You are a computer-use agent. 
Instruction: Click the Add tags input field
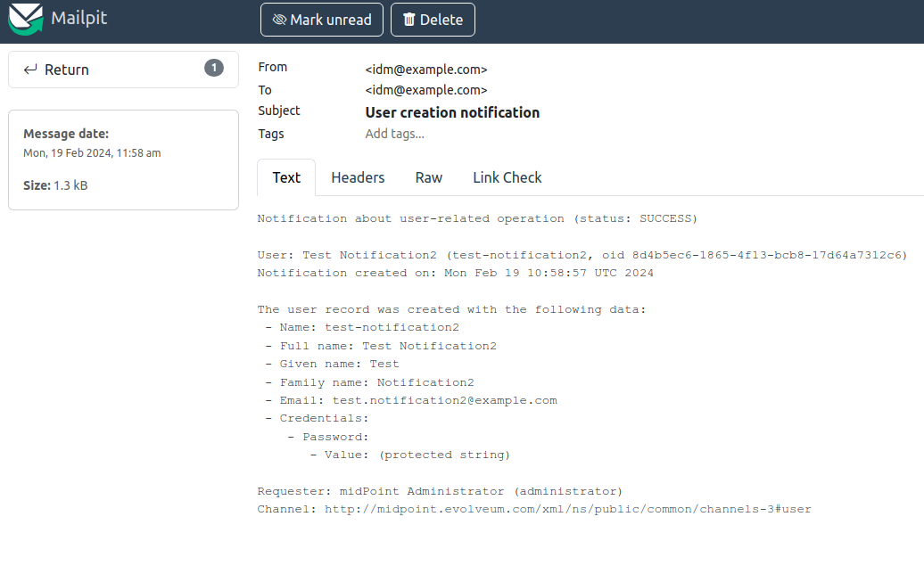[x=395, y=134]
